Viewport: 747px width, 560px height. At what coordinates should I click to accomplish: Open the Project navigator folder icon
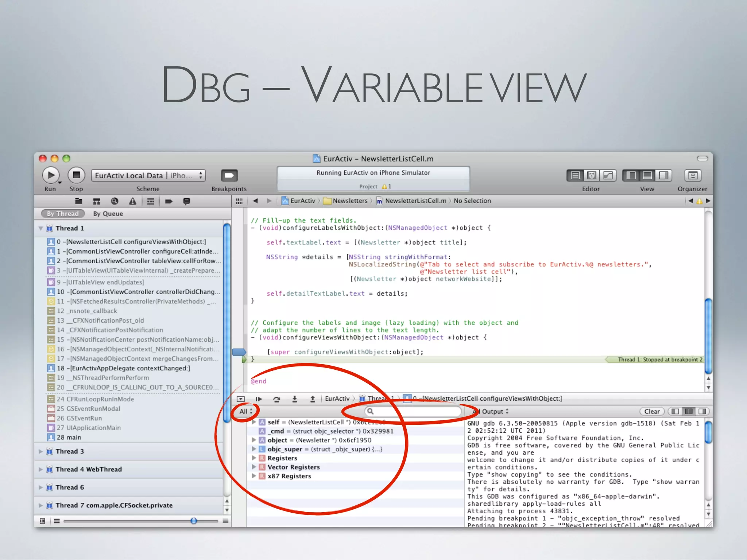pyautogui.click(x=78, y=201)
